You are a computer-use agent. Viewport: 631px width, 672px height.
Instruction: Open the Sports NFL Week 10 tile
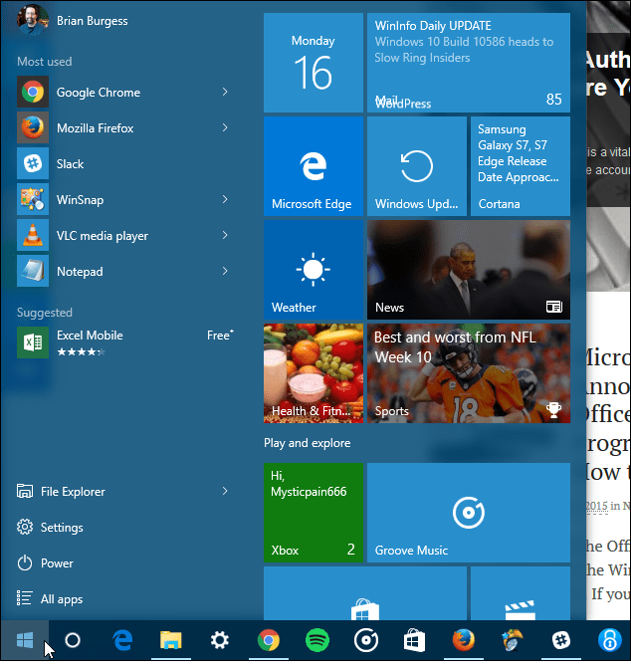coord(469,373)
